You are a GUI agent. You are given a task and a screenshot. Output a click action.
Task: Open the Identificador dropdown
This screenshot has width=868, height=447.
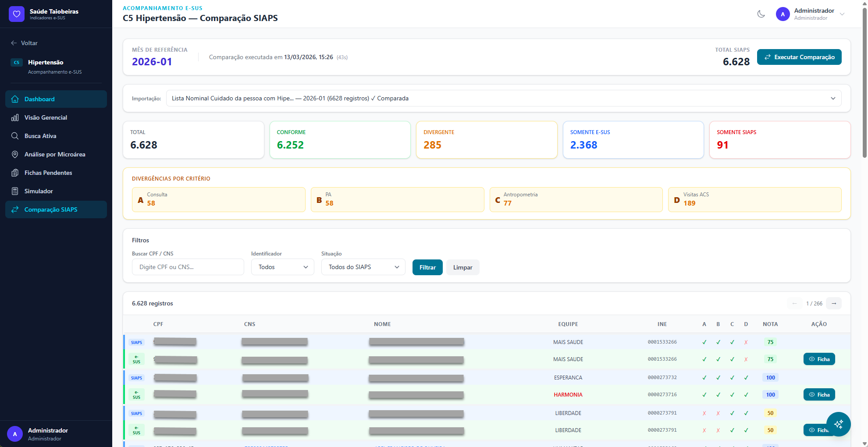pos(282,267)
